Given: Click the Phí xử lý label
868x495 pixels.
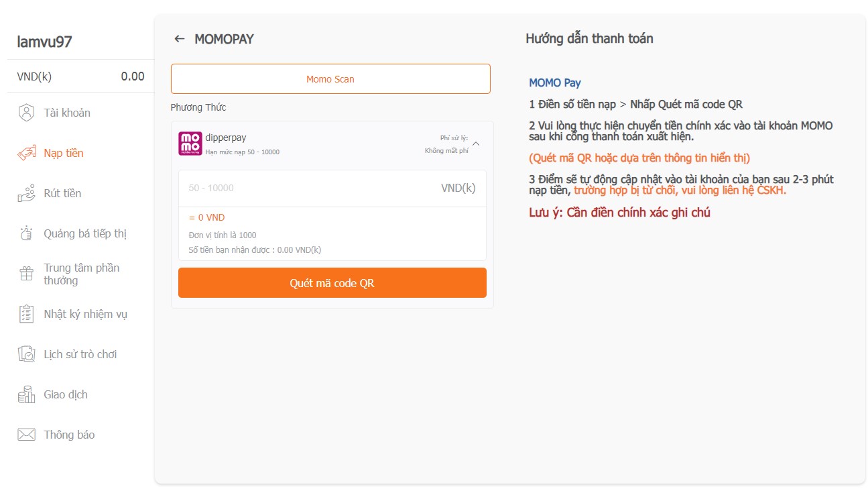Looking at the screenshot, I should (x=454, y=137).
